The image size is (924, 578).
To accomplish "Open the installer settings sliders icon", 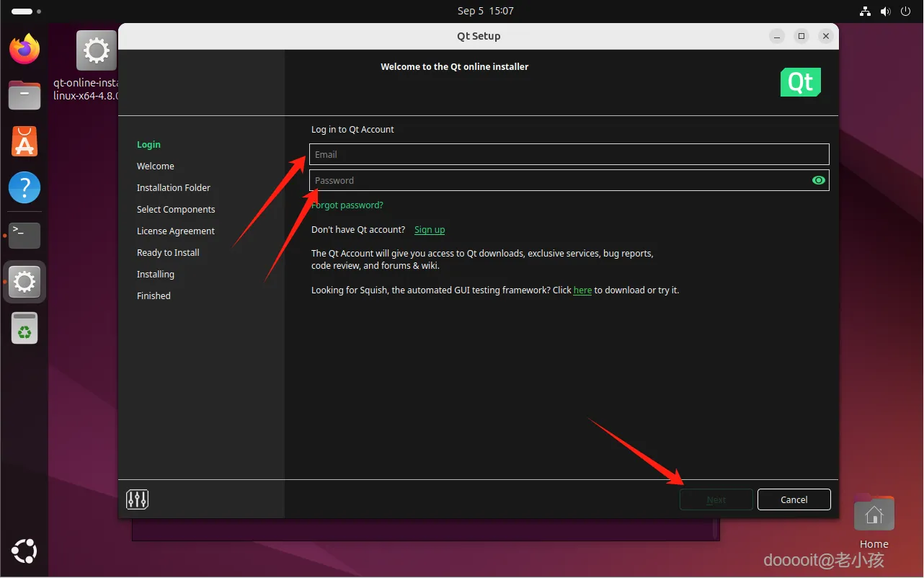I will coord(137,499).
